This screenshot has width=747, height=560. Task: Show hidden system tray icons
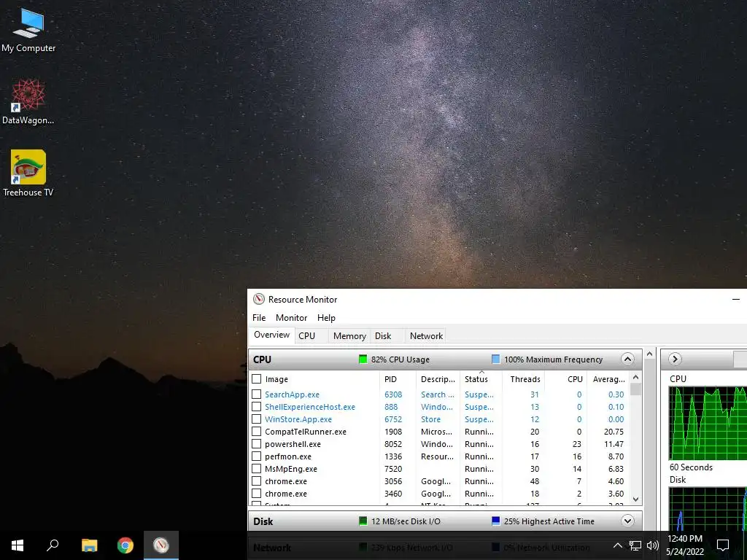coord(617,545)
